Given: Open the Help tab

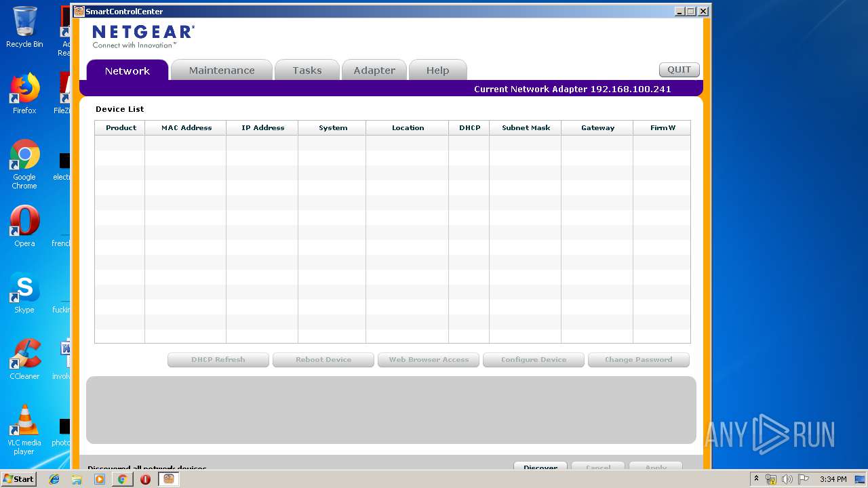Looking at the screenshot, I should [x=437, y=70].
